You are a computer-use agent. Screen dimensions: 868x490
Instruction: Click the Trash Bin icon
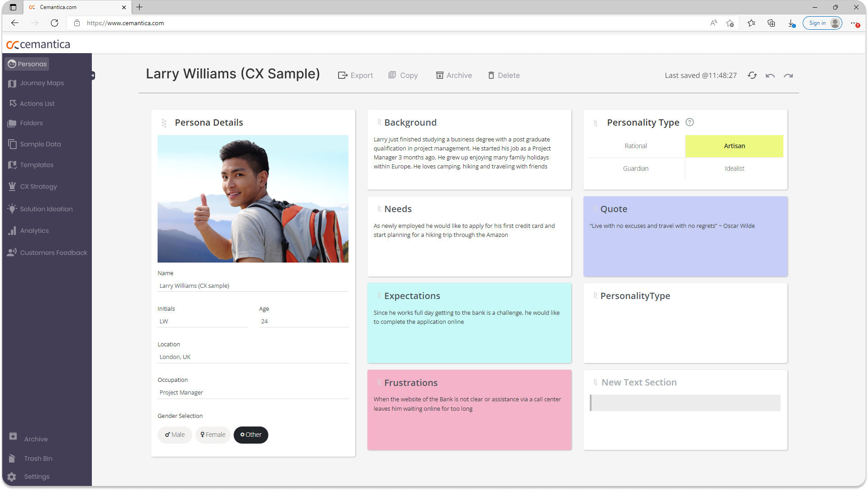[12, 458]
